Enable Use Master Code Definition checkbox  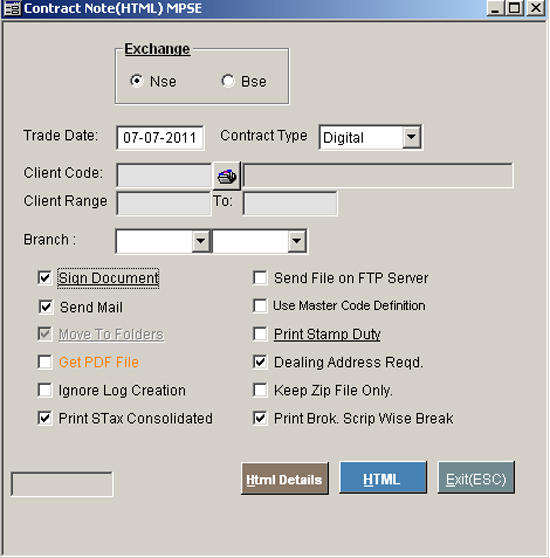pos(260,306)
